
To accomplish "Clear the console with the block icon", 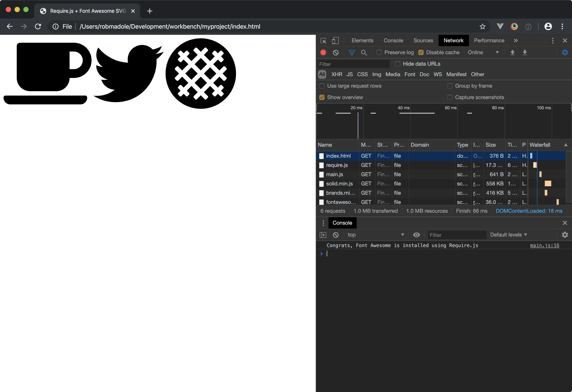I will [x=336, y=235].
